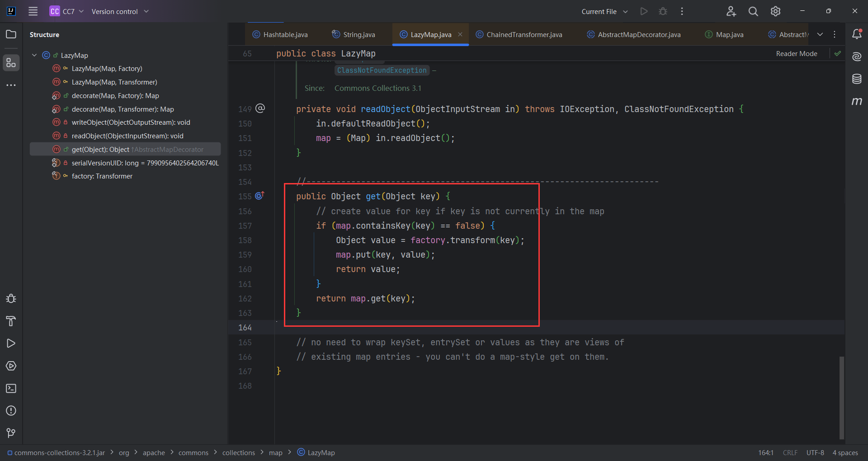Debug the current file
Screen dimensions: 868x461
click(x=663, y=11)
